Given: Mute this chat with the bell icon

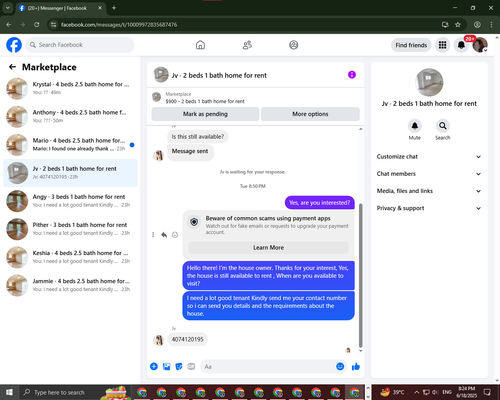Looking at the screenshot, I should point(415,126).
